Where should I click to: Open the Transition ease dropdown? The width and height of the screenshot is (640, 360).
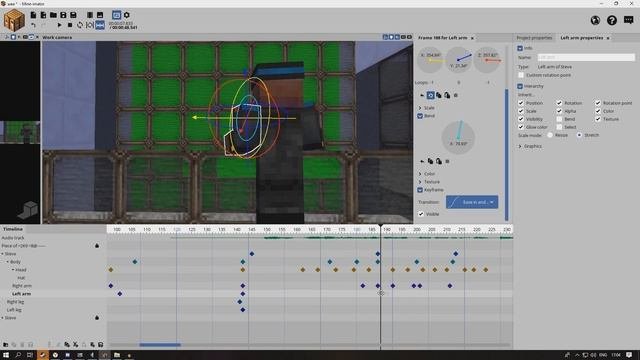(x=472, y=202)
